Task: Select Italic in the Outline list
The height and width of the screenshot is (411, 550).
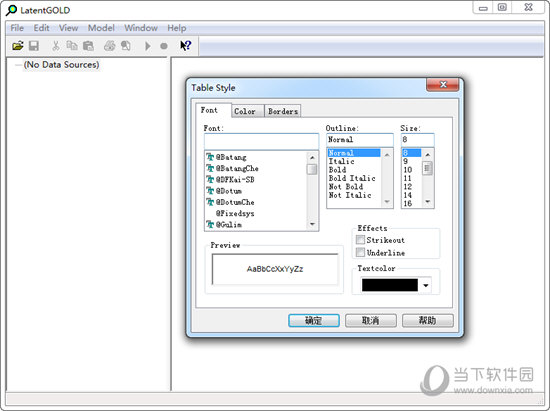Action: click(341, 161)
